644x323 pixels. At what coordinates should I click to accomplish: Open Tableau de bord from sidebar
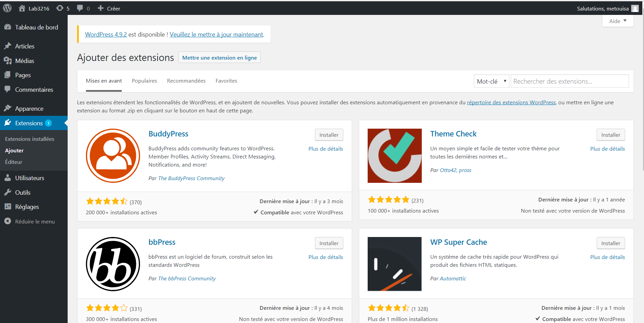[36, 27]
